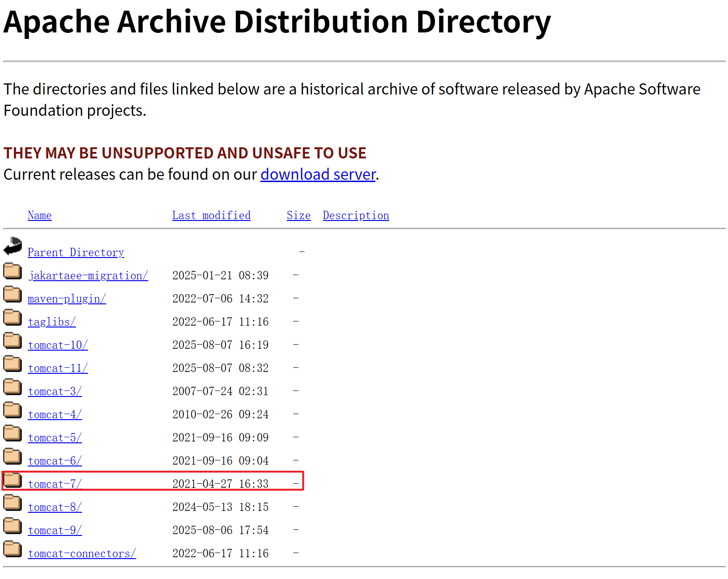This screenshot has height=579, width=728.
Task: Click folder icon beside tomcat-6/
Action: click(13, 456)
